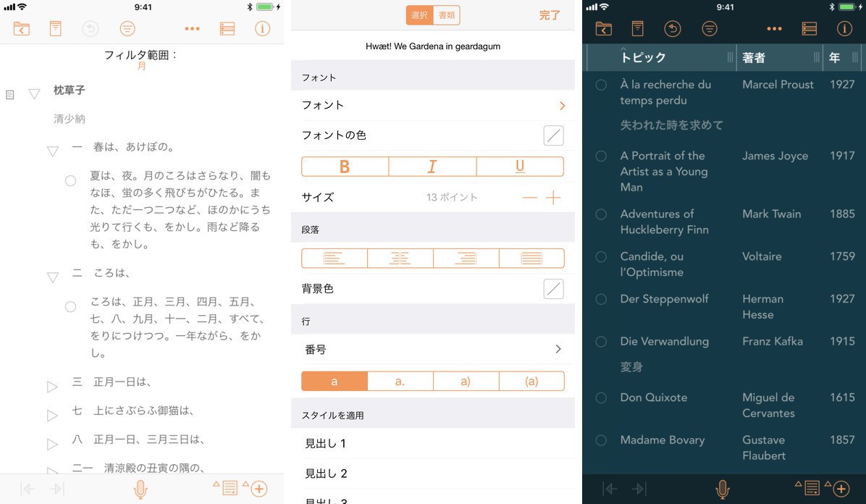Open the info inspector icon in left screen
The image size is (866, 504).
[262, 28]
